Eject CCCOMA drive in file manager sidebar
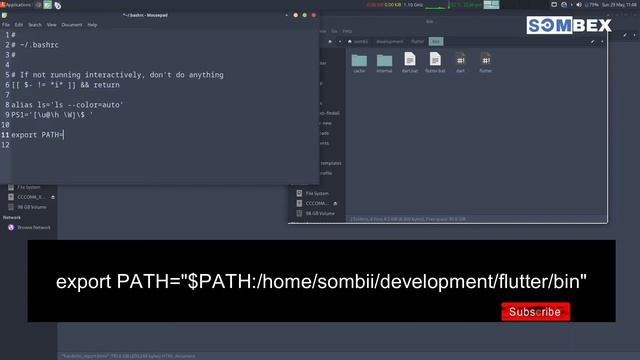Viewport: 640px width, 360px height. [336, 203]
